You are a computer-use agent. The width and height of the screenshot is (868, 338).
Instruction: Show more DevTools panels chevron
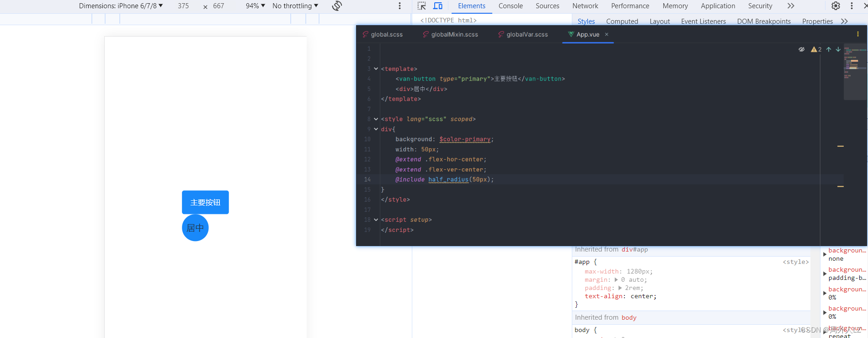(x=791, y=6)
